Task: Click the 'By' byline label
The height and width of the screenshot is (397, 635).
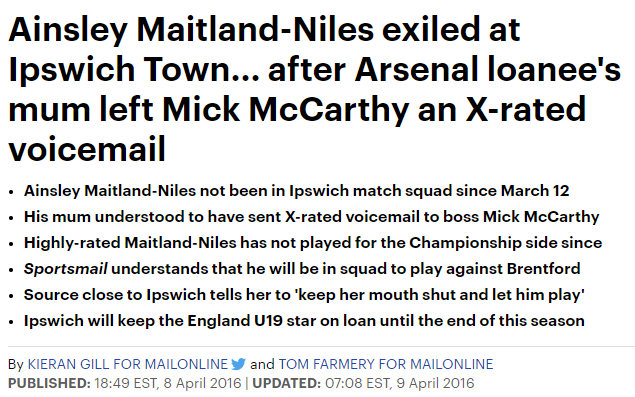Action: click(16, 365)
